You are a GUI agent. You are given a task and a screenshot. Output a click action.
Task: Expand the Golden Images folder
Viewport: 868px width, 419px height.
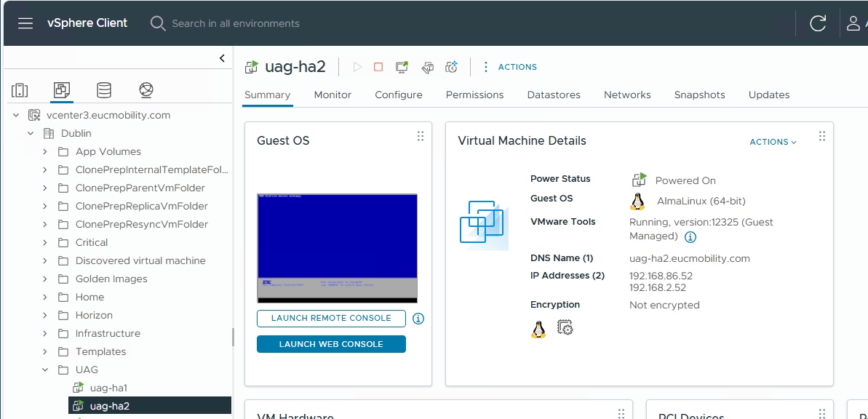[45, 279]
